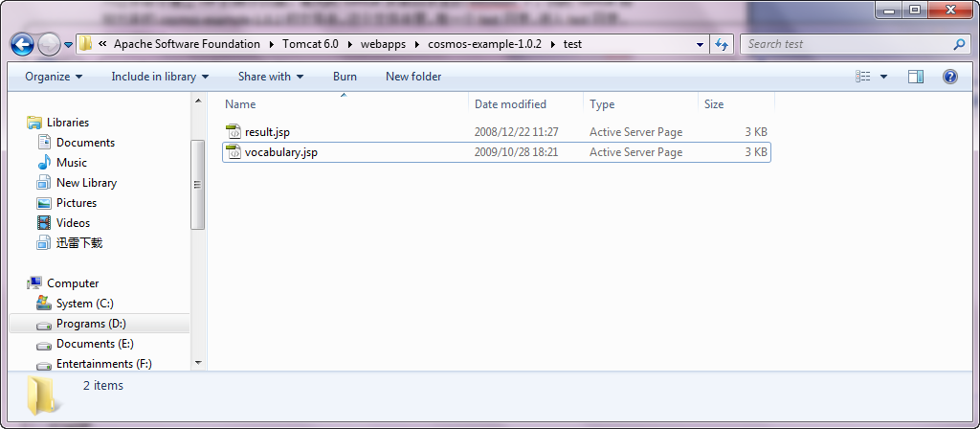Open Entertainments (F:) drive

coord(103,363)
